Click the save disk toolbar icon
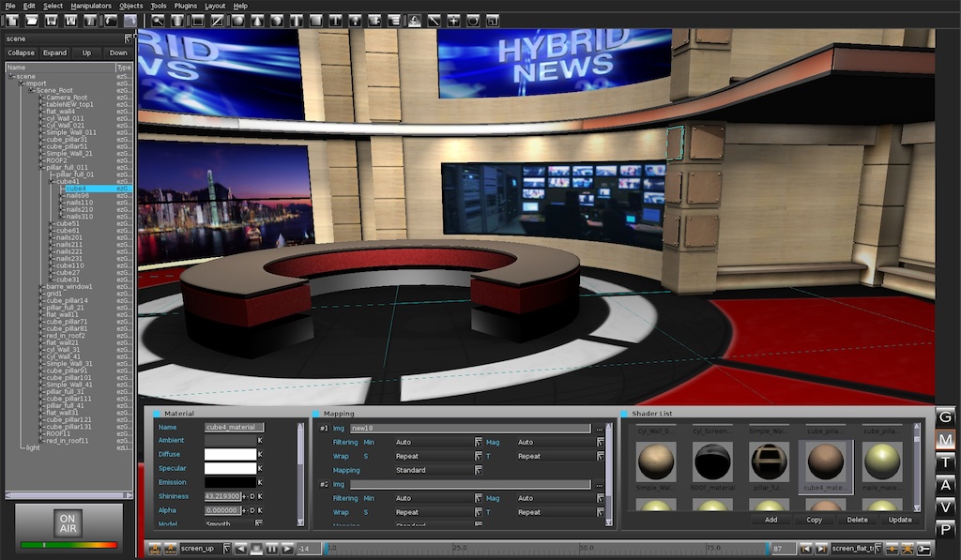 [x=52, y=20]
